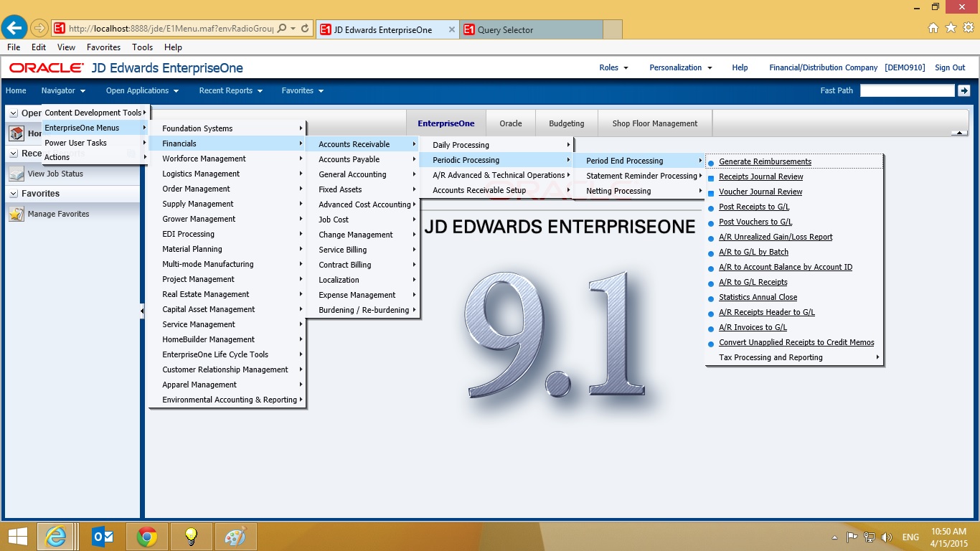Click the browser back arrow button

(x=15, y=28)
